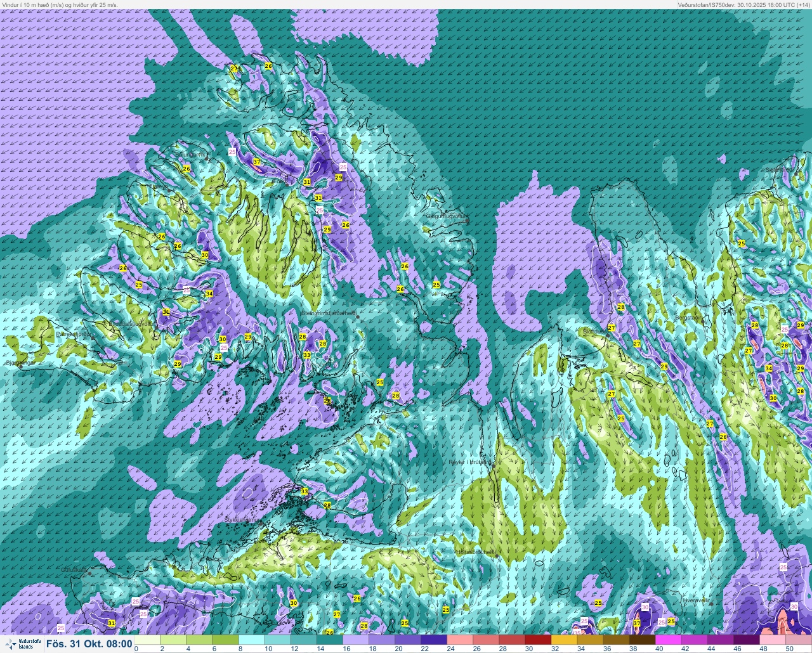Pick the 8–10 m/s light cyan legend swatch
This screenshot has width=812, height=653.
click(251, 640)
